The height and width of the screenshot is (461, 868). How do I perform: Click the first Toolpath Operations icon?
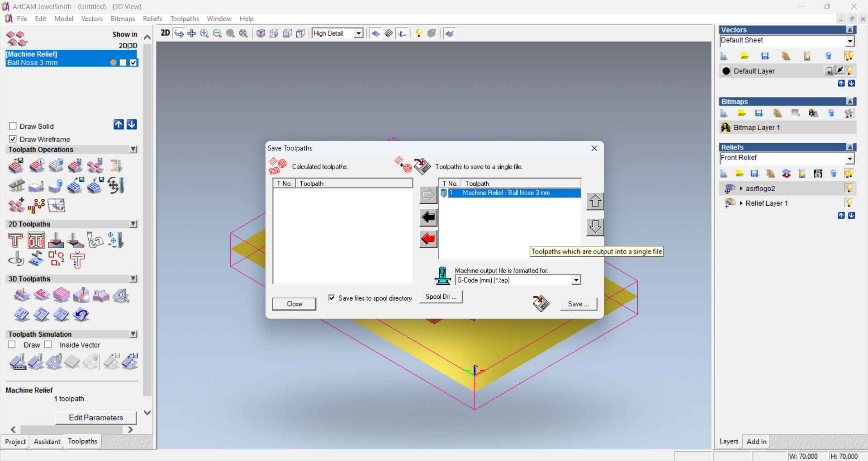click(x=16, y=166)
